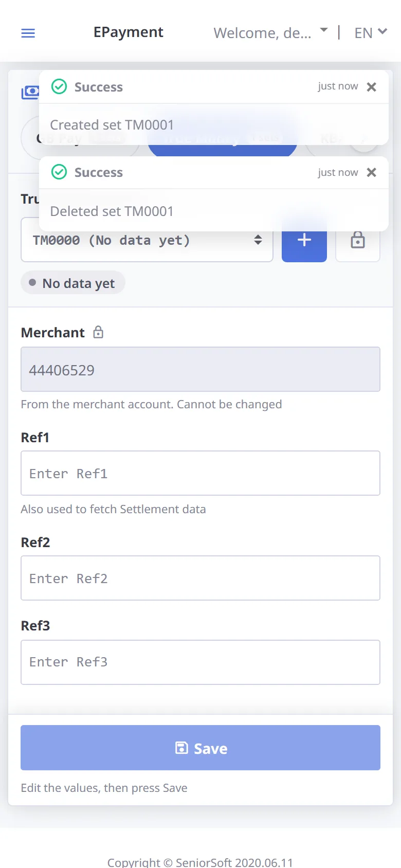401x868 pixels.
Task: Focus the Ref3 input field
Action: [200, 662]
